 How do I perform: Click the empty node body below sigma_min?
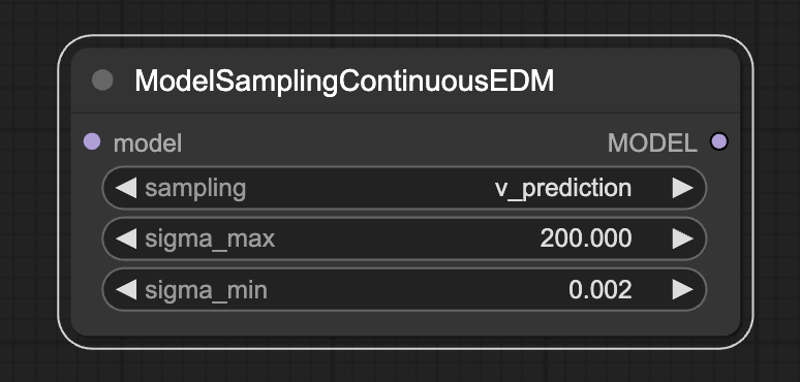click(x=405, y=323)
